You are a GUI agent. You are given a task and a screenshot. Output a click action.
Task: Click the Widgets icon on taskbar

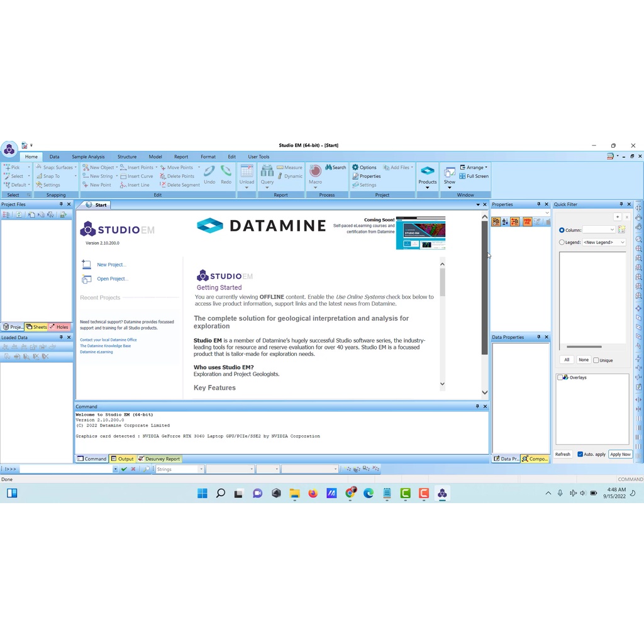tap(12, 493)
